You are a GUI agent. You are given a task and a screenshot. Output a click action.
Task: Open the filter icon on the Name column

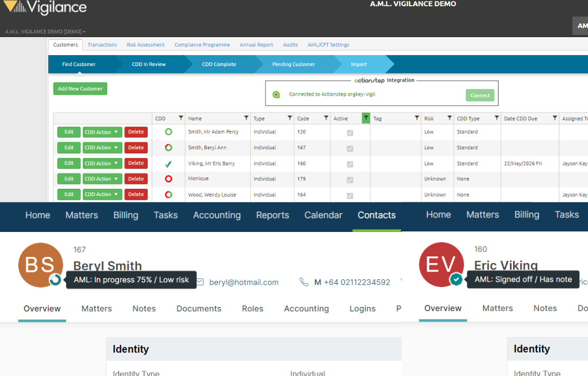(x=246, y=118)
